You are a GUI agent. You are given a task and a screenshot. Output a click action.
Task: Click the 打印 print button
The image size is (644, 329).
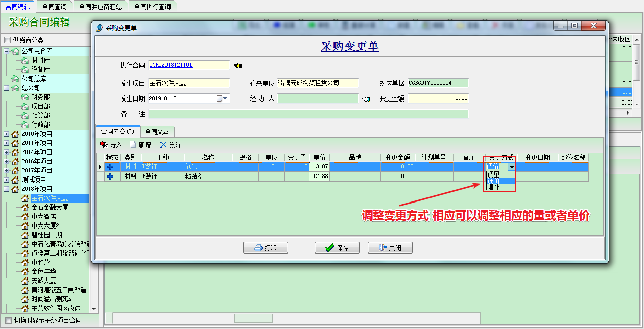(x=266, y=248)
